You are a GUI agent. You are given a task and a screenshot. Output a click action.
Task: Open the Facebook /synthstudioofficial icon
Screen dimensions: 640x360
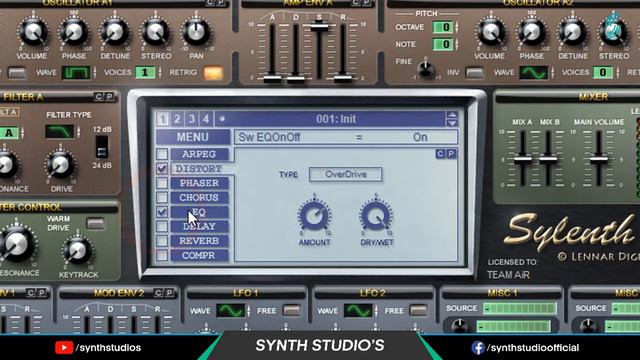pyautogui.click(x=478, y=348)
